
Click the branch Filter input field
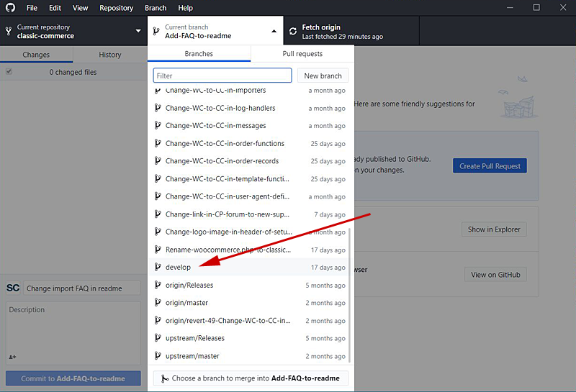click(x=222, y=76)
